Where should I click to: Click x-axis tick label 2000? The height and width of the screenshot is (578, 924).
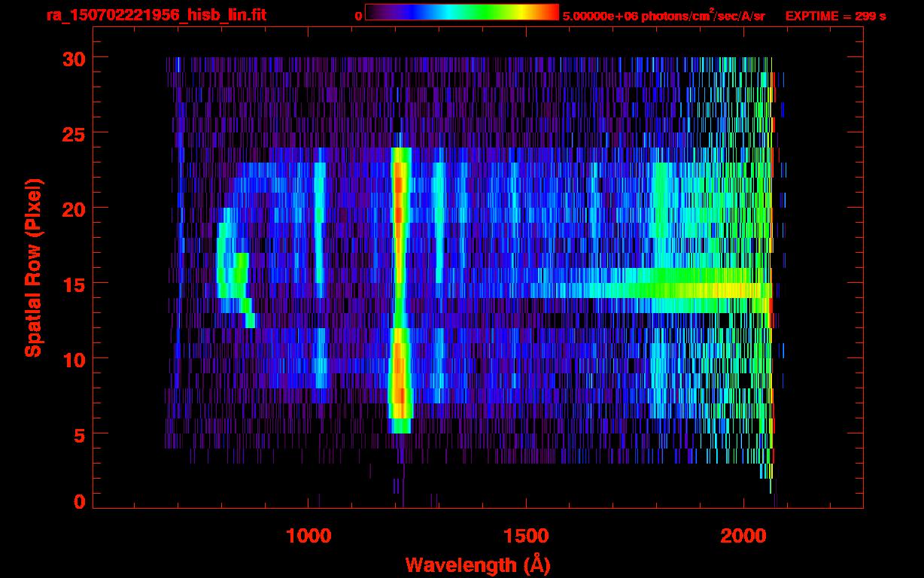tap(743, 536)
